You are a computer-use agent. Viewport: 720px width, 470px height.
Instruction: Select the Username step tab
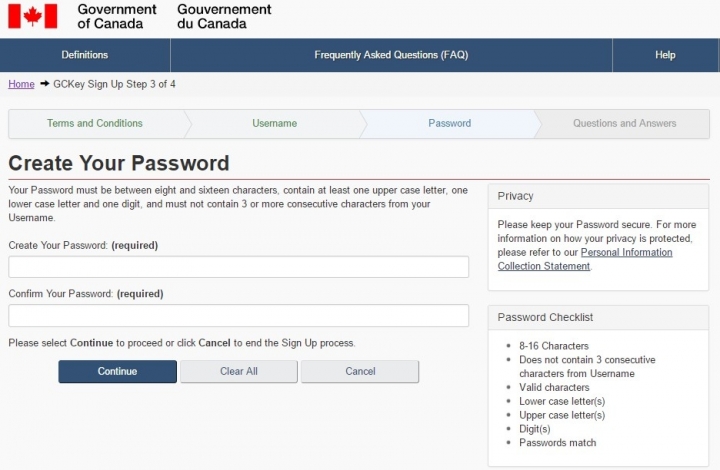[275, 123]
